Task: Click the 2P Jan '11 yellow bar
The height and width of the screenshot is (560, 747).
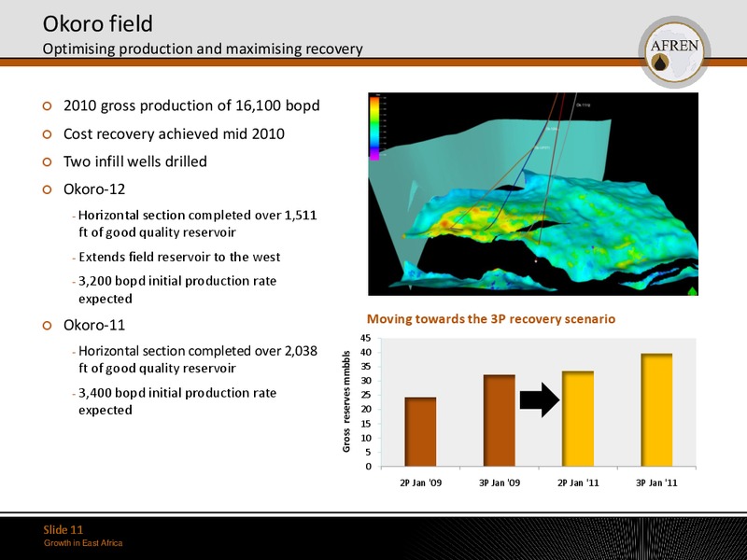Action: (x=578, y=418)
